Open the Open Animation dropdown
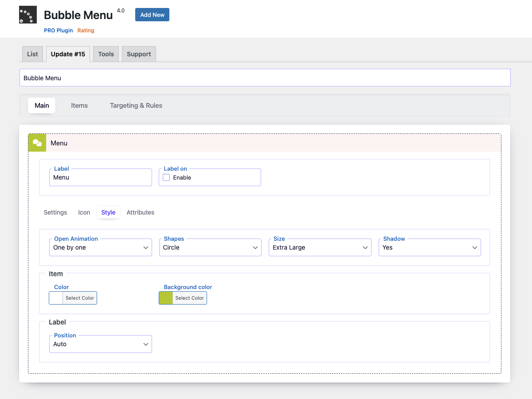532x399 pixels. point(101,247)
